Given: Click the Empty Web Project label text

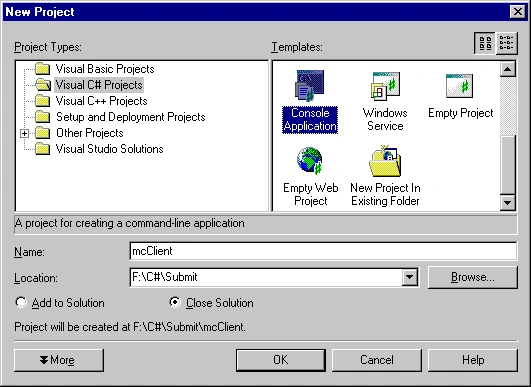Looking at the screenshot, I should click(311, 194).
